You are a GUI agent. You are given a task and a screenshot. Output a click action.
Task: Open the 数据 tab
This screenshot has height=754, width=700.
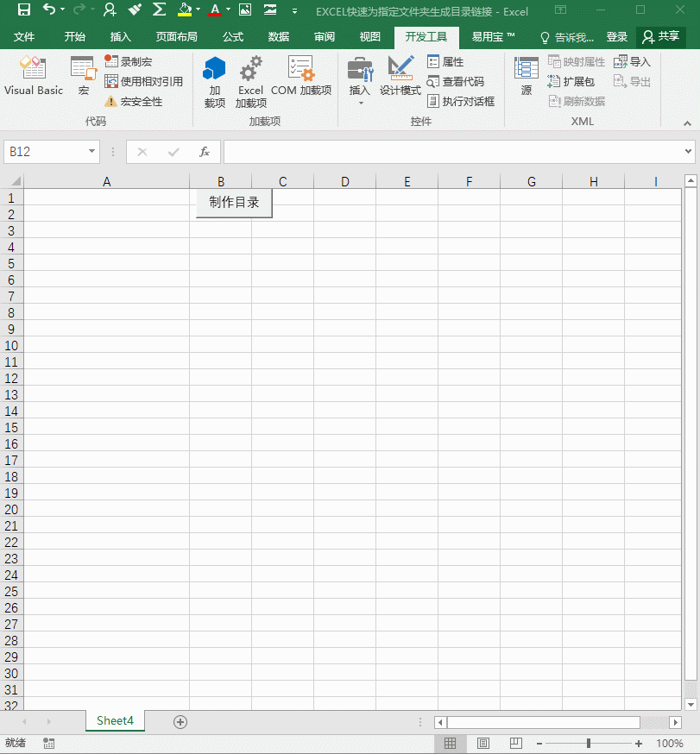point(279,36)
